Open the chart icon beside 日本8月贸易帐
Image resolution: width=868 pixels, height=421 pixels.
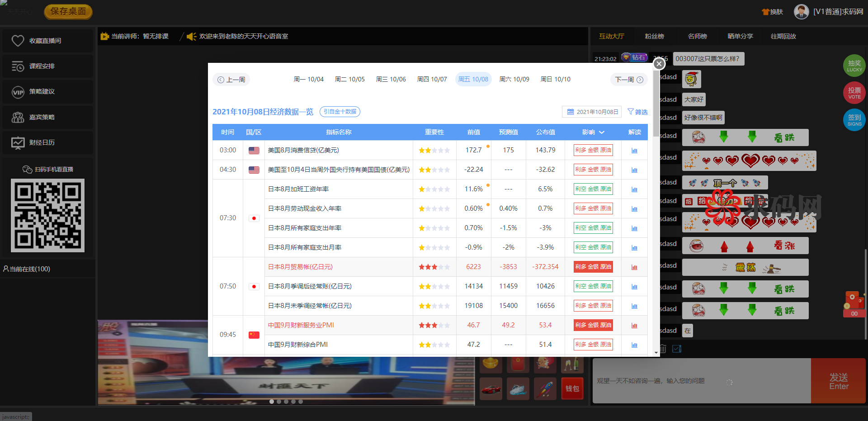coord(634,267)
